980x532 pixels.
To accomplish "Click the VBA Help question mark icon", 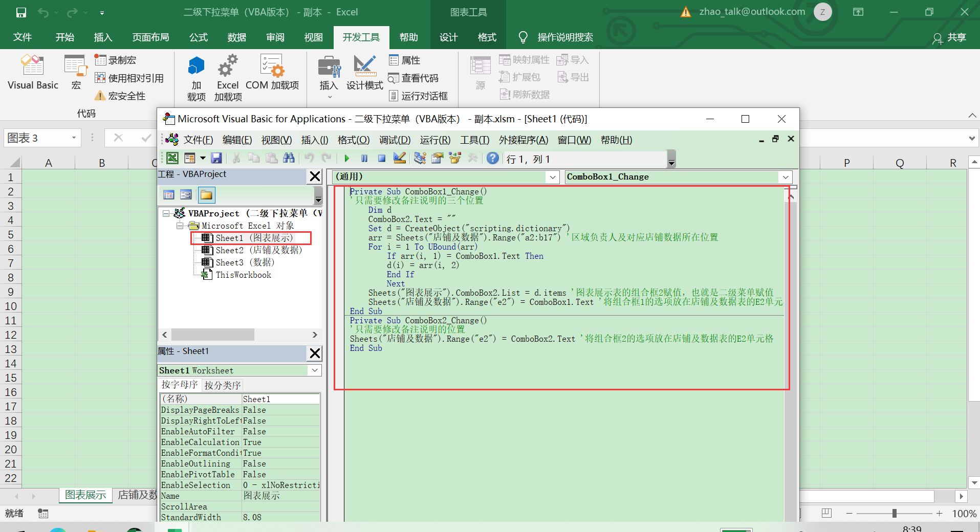I will coord(492,159).
